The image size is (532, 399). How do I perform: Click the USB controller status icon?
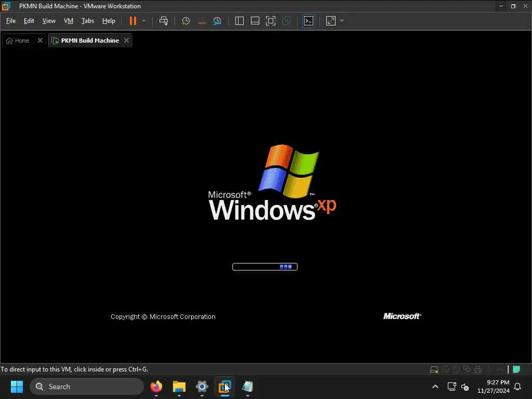click(489, 369)
